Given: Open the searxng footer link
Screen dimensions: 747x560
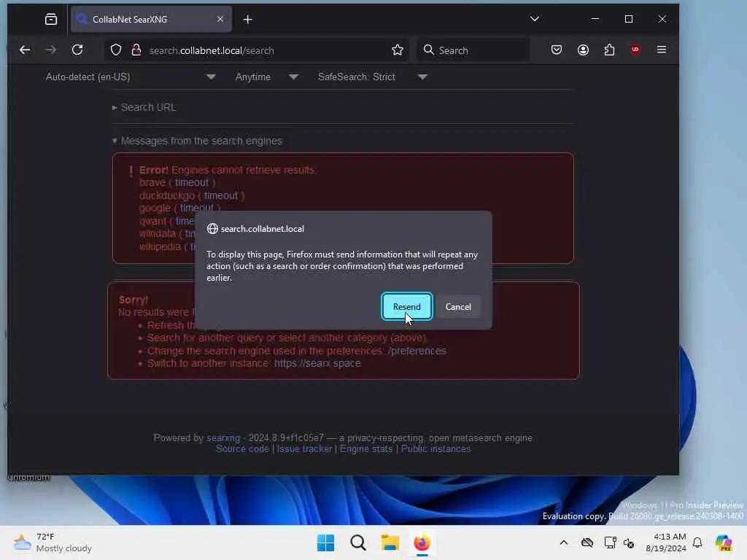Looking at the screenshot, I should (223, 438).
